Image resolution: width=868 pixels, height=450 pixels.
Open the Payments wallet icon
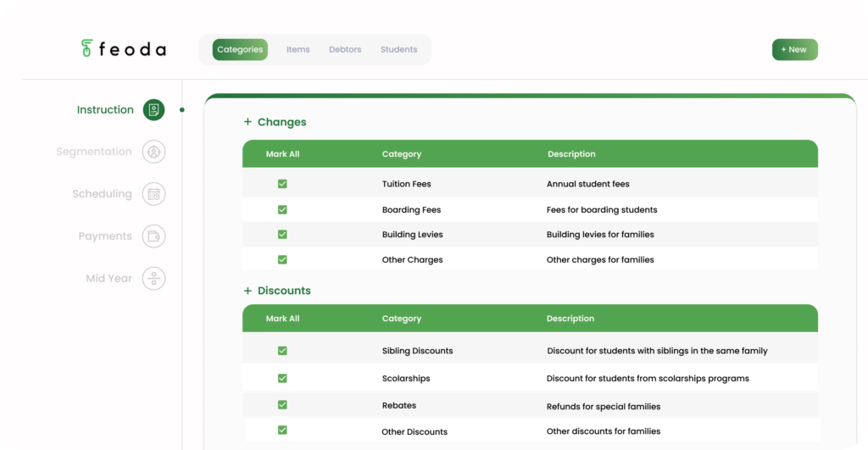point(154,236)
